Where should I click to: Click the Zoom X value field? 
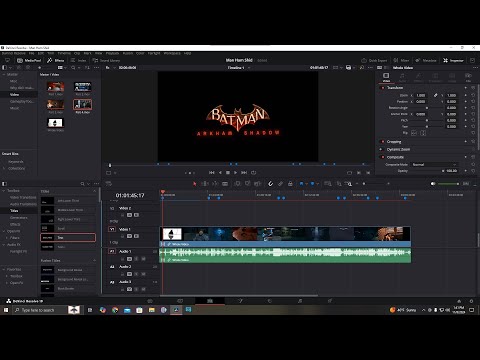pos(421,95)
